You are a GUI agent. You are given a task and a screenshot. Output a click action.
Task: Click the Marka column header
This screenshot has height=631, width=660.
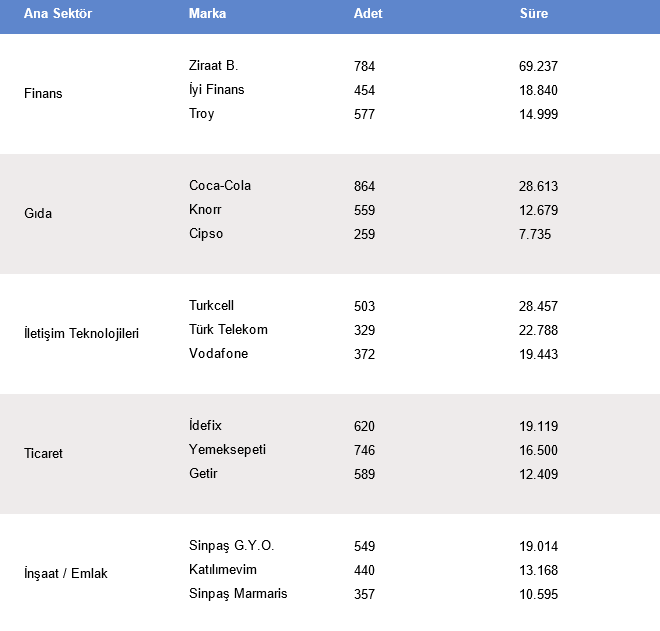tap(207, 14)
